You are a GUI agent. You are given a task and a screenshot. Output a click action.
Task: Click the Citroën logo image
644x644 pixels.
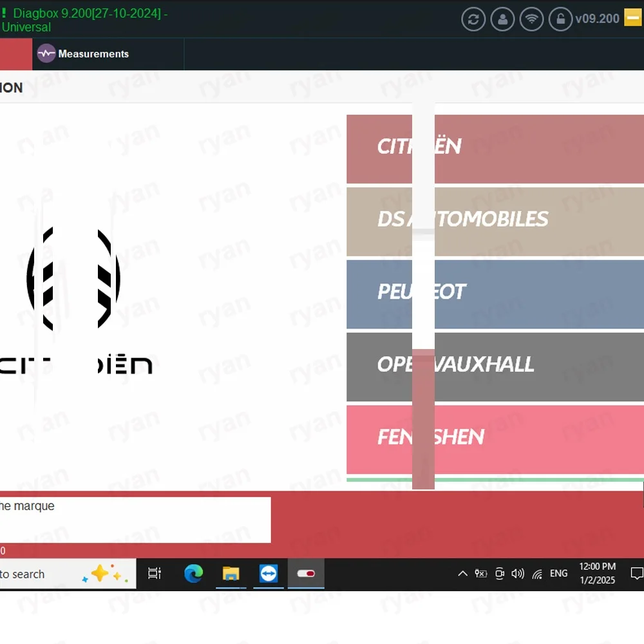point(74,300)
